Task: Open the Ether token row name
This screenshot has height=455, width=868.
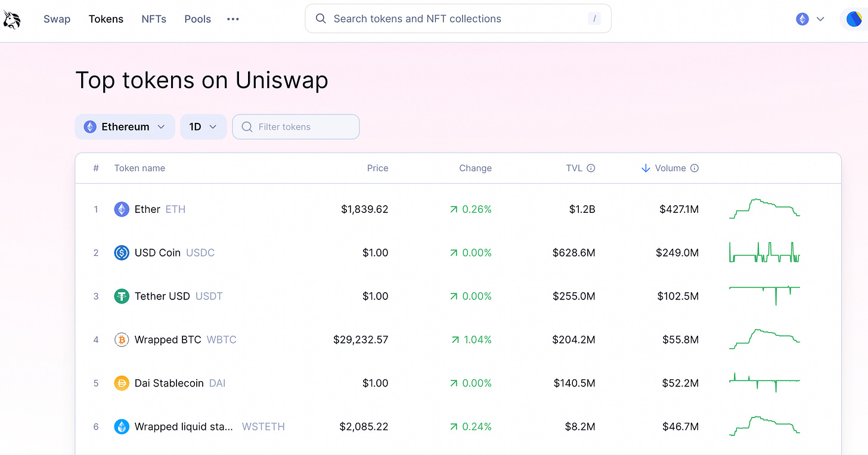Action: (147, 209)
